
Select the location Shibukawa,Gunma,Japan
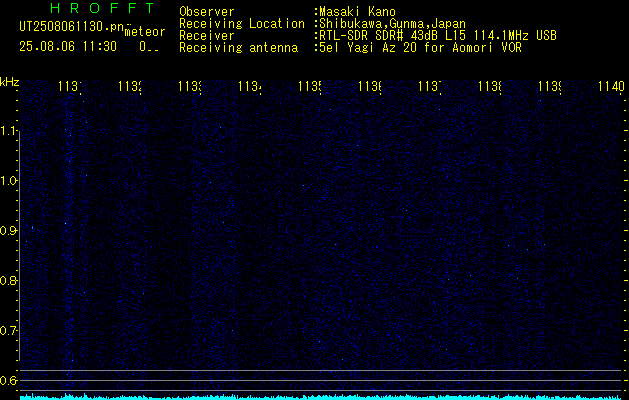tap(392, 24)
